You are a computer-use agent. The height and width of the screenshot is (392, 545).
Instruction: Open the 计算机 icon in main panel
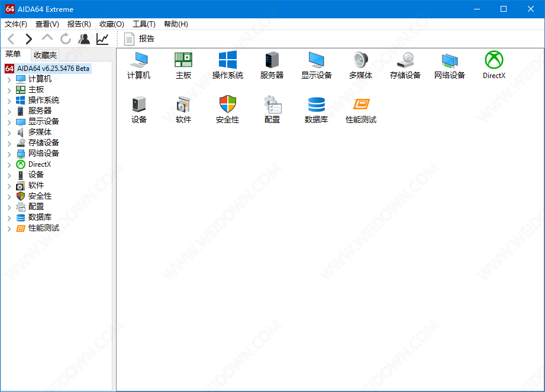(138, 65)
